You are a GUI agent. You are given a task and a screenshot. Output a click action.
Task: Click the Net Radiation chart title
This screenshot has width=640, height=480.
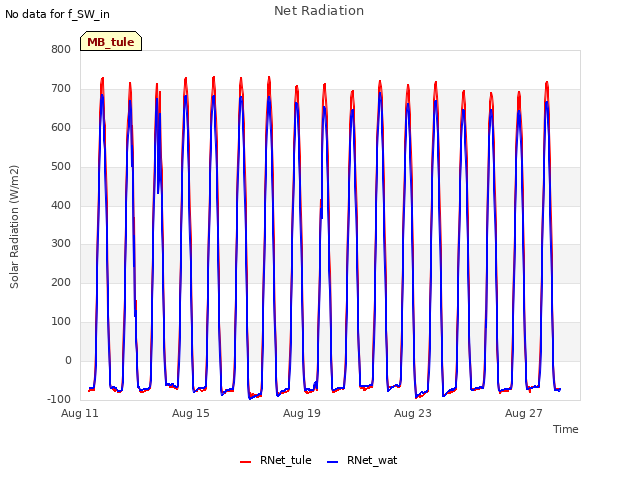click(x=319, y=11)
